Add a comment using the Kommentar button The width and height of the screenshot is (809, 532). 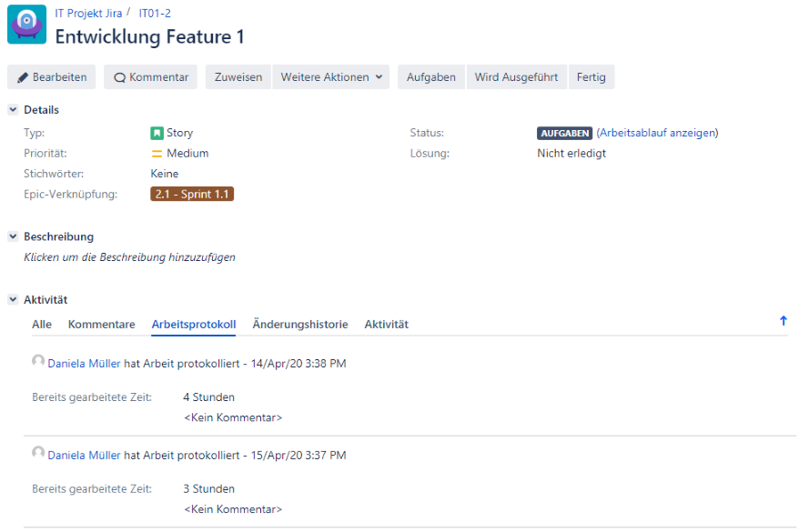point(150,77)
